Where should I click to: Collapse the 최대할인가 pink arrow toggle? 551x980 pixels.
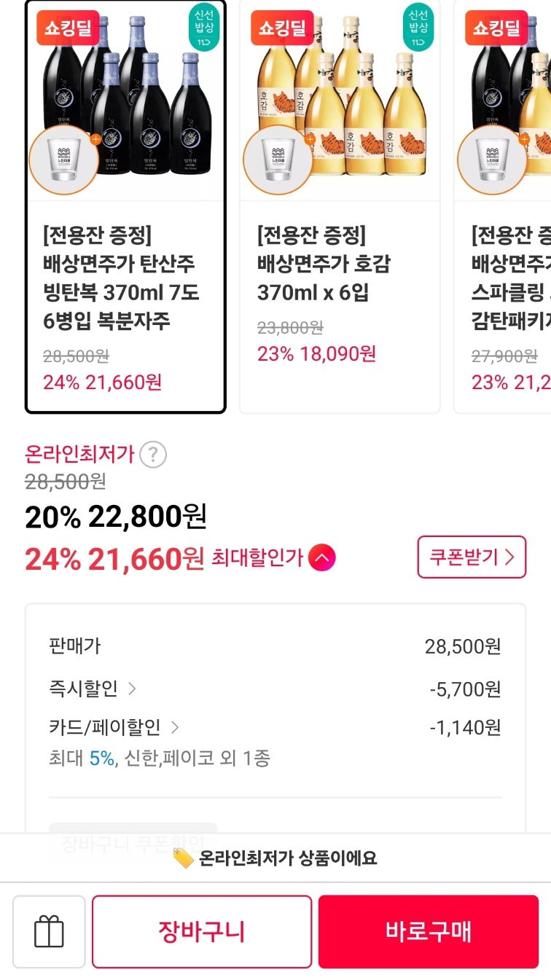[322, 559]
